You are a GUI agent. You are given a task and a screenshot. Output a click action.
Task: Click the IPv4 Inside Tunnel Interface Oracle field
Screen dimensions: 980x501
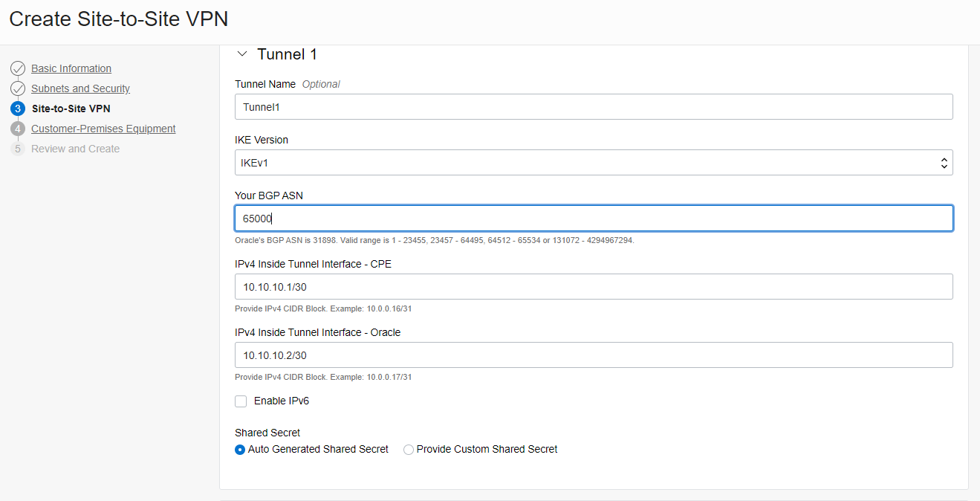point(593,355)
